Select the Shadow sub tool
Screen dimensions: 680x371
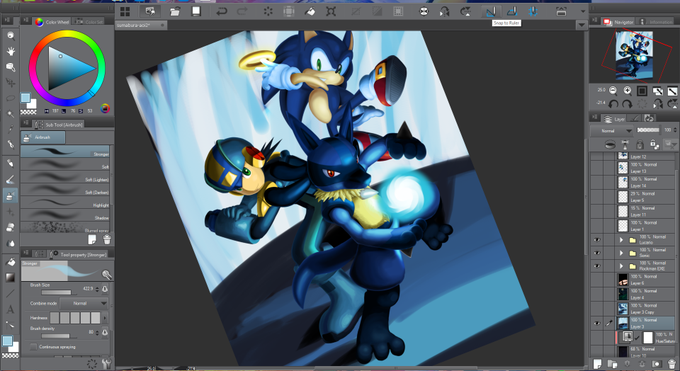(65, 215)
